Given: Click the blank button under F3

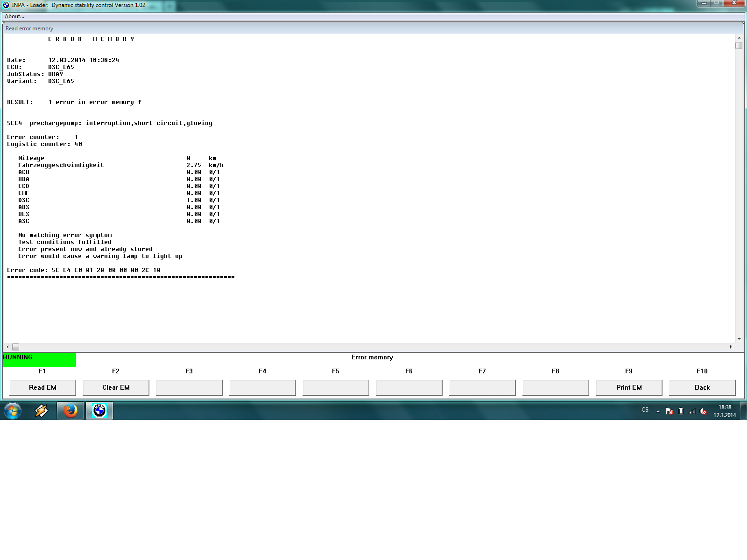Looking at the screenshot, I should coord(189,387).
